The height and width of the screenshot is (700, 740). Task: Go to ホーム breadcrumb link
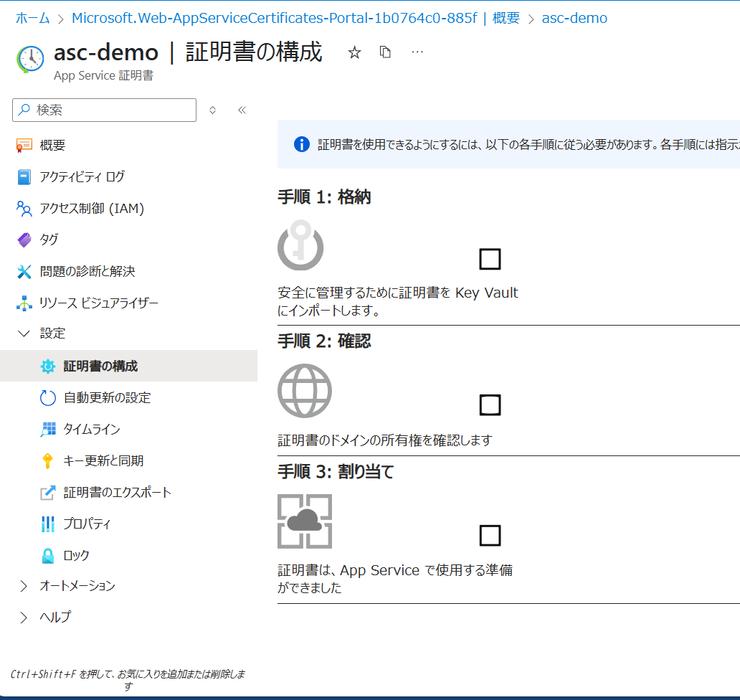[32, 18]
